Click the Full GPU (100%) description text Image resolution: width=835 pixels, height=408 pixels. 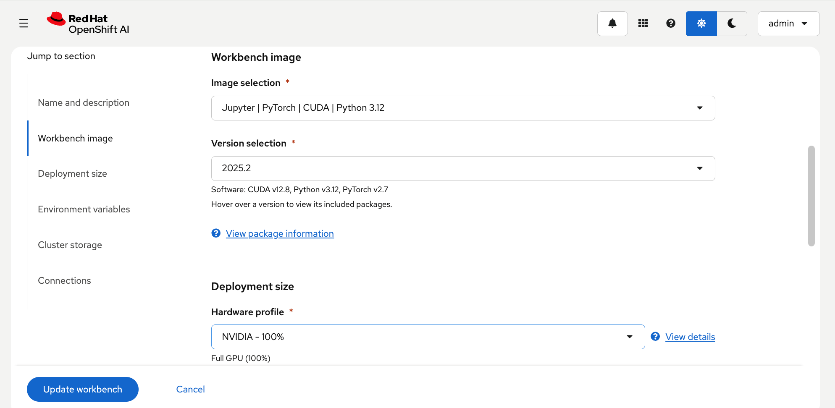point(241,358)
